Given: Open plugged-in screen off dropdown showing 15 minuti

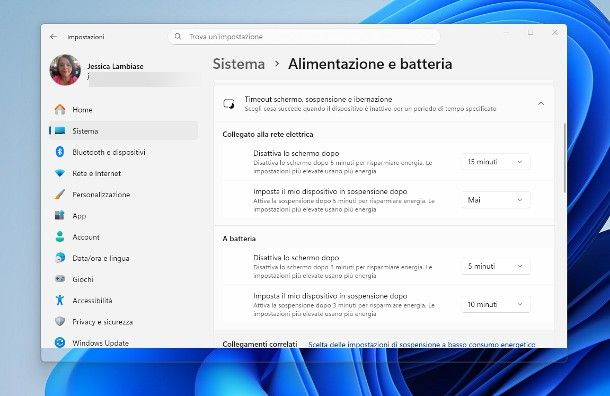Looking at the screenshot, I should coord(496,162).
